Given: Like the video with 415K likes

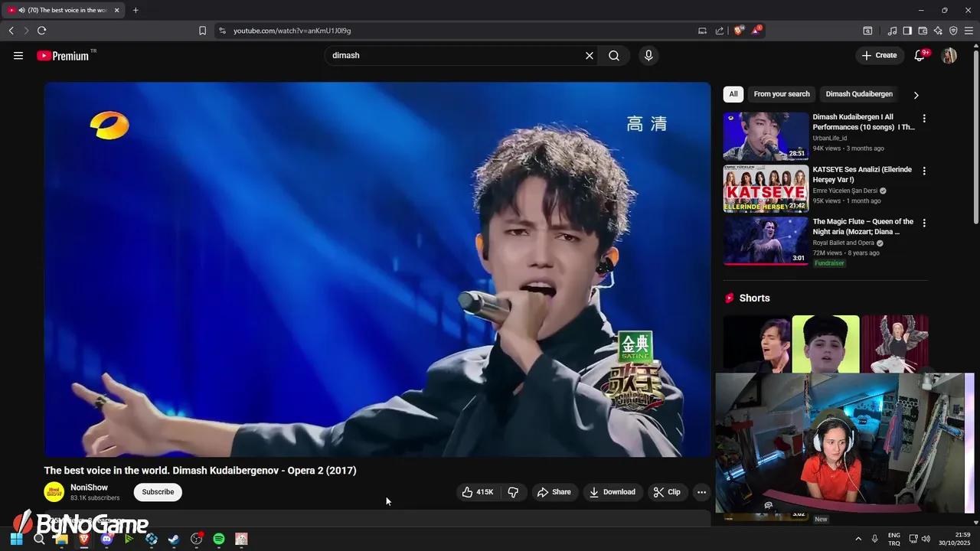Looking at the screenshot, I should (x=478, y=492).
